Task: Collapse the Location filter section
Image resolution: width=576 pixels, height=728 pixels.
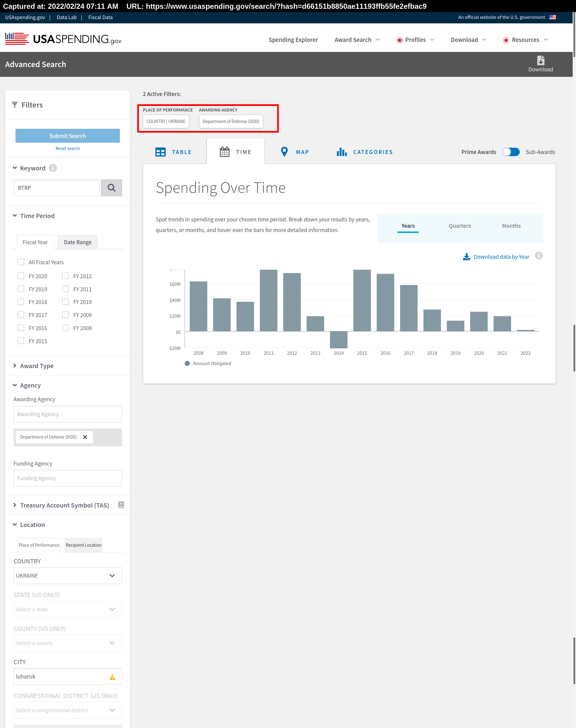Action: pyautogui.click(x=15, y=525)
